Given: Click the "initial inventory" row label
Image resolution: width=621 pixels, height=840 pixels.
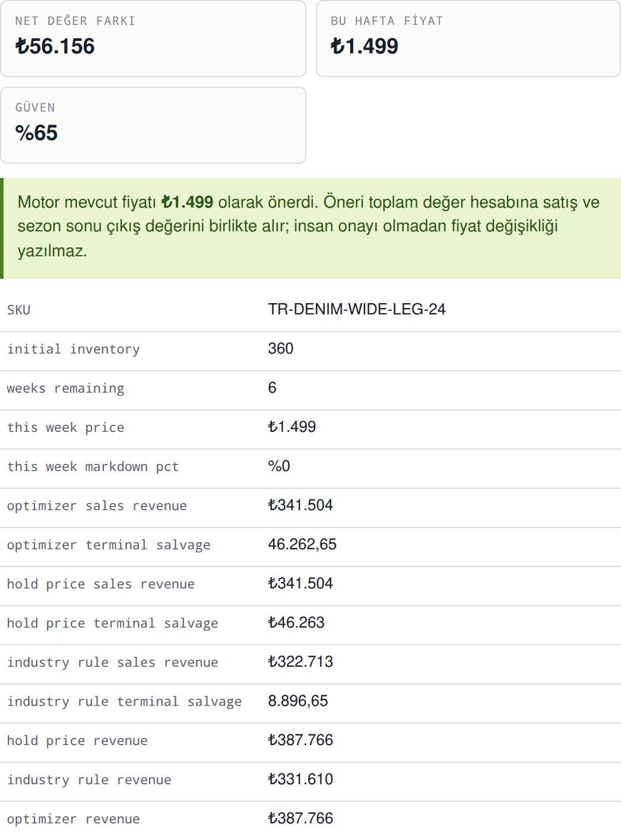Looking at the screenshot, I should (74, 349).
